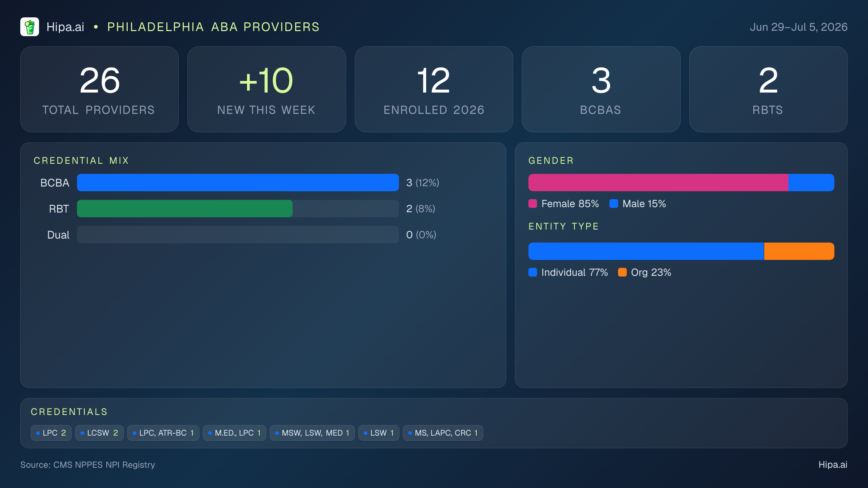Click the blue BCBA credential bar
The width and height of the screenshot is (868, 488).
(238, 183)
